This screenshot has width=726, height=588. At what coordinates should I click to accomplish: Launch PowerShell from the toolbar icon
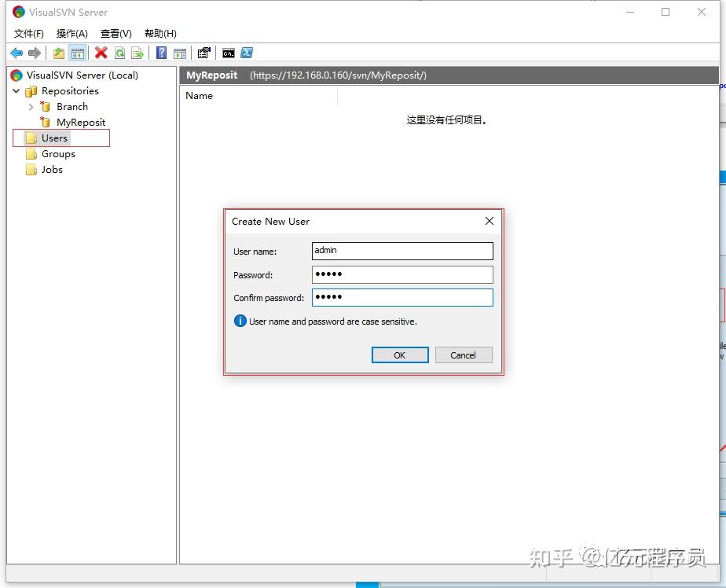coord(247,53)
